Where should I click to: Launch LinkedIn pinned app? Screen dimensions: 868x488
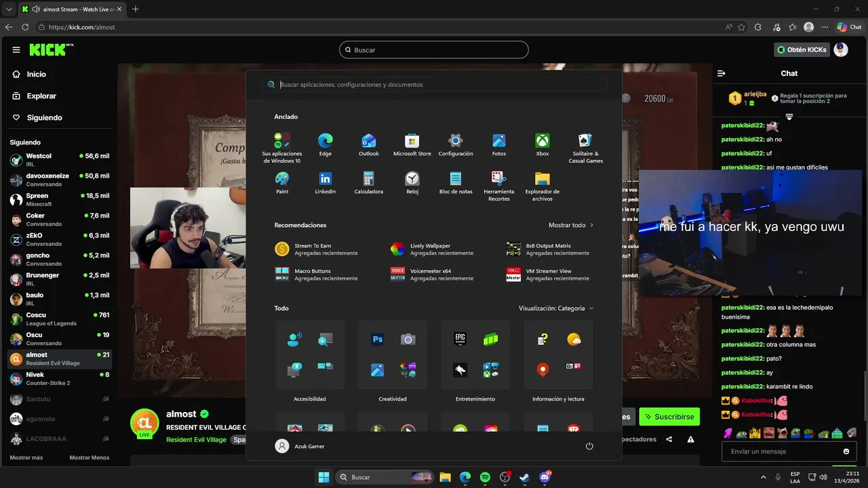coord(325,183)
